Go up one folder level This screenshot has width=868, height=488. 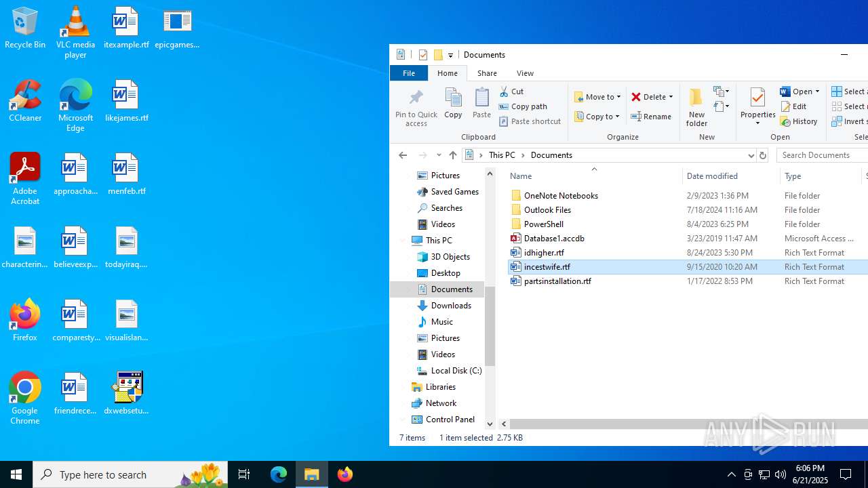point(453,155)
